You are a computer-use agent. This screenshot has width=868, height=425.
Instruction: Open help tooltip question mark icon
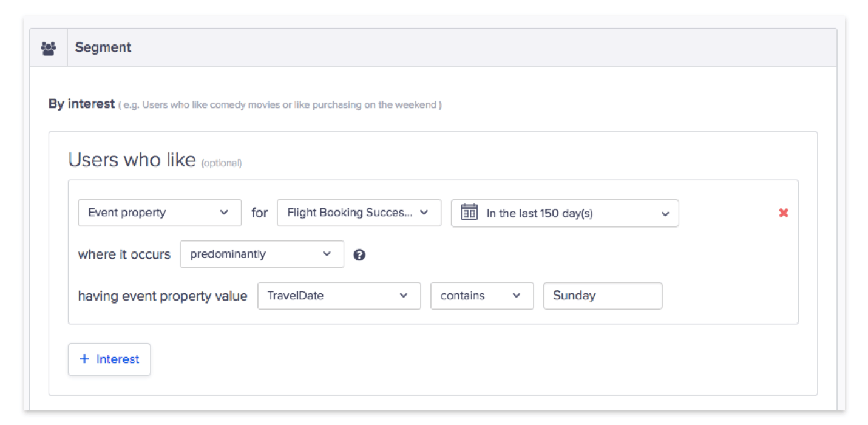click(359, 255)
